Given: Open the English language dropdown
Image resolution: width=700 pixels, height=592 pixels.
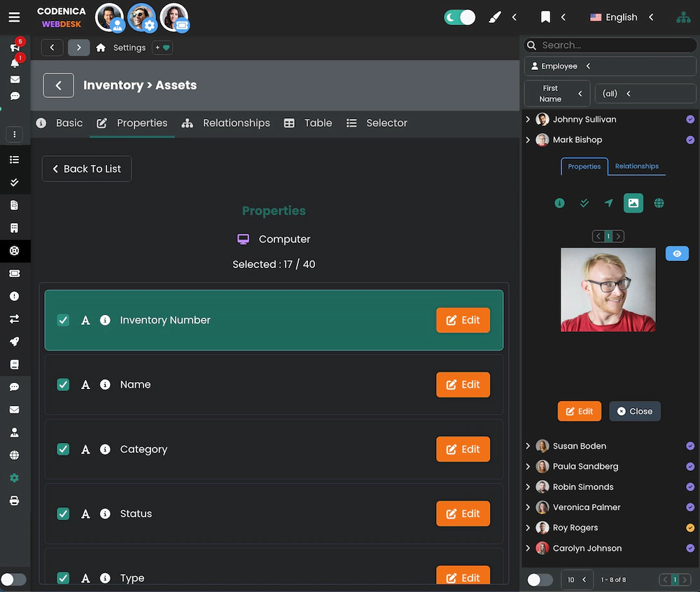Looking at the screenshot, I should (622, 17).
